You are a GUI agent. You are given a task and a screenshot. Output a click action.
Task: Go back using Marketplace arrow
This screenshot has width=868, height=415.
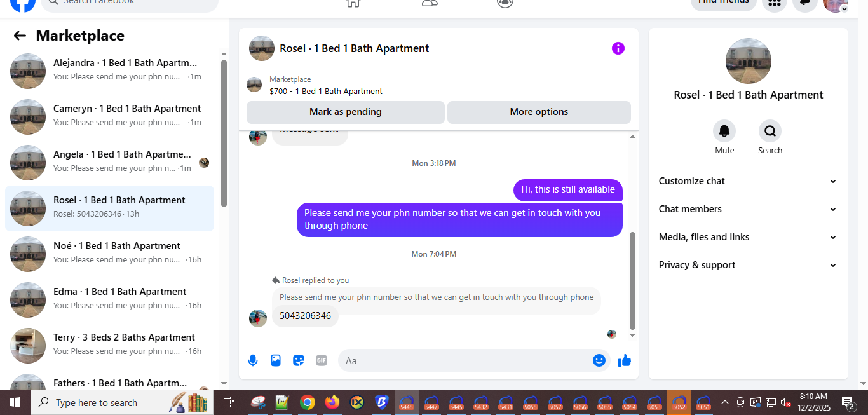coord(20,36)
